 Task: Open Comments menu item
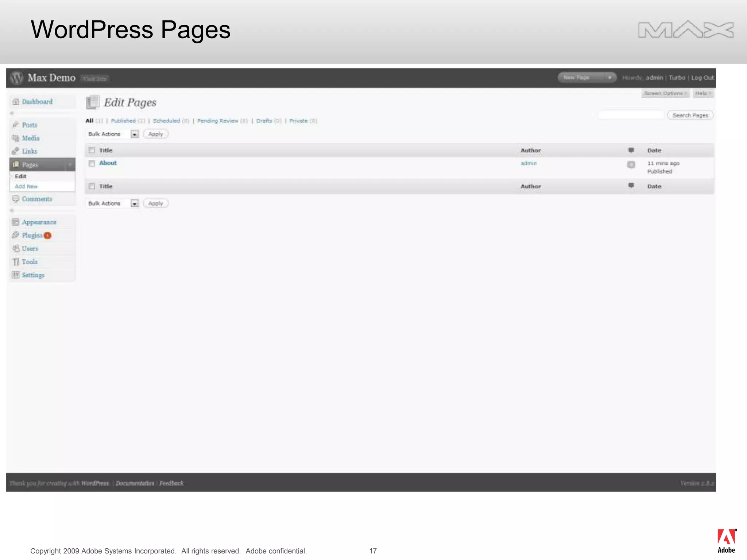[x=37, y=199]
